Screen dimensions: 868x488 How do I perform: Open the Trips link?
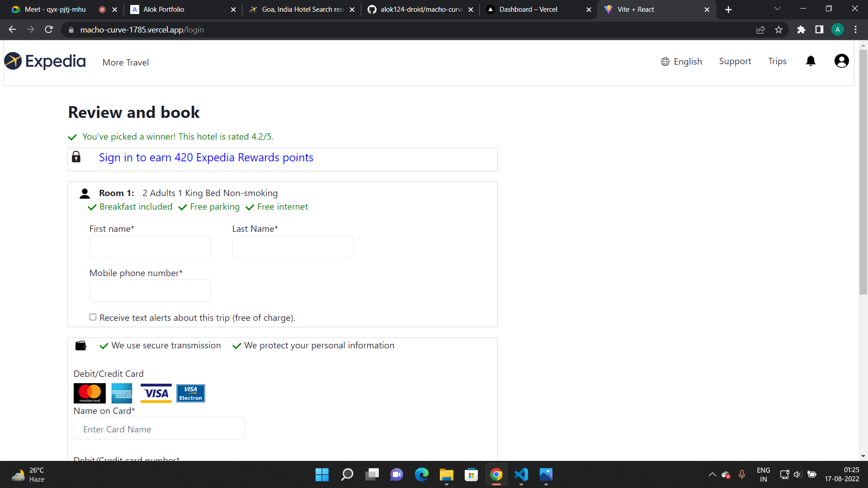[777, 61]
